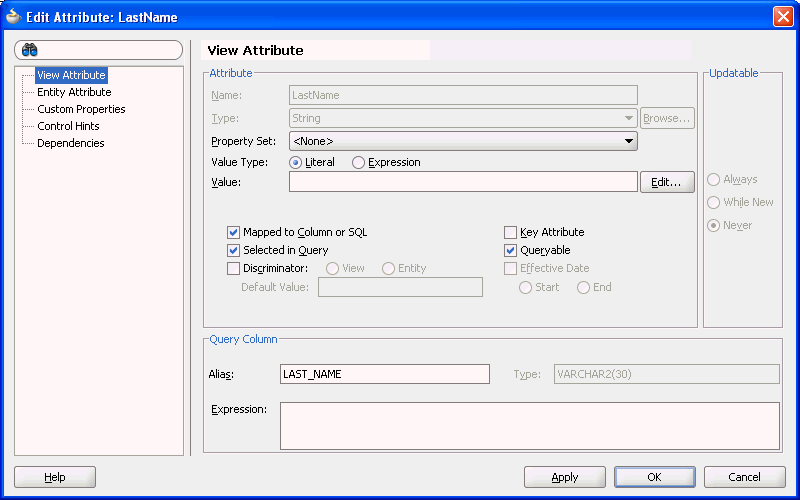This screenshot has height=500, width=800.
Task: Go to Custom Properties page
Action: (81, 109)
